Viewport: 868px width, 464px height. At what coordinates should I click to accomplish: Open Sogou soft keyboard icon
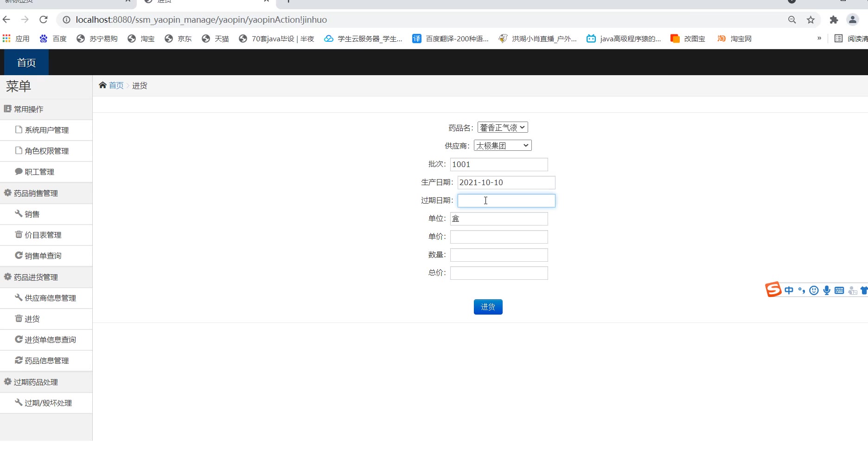839,290
